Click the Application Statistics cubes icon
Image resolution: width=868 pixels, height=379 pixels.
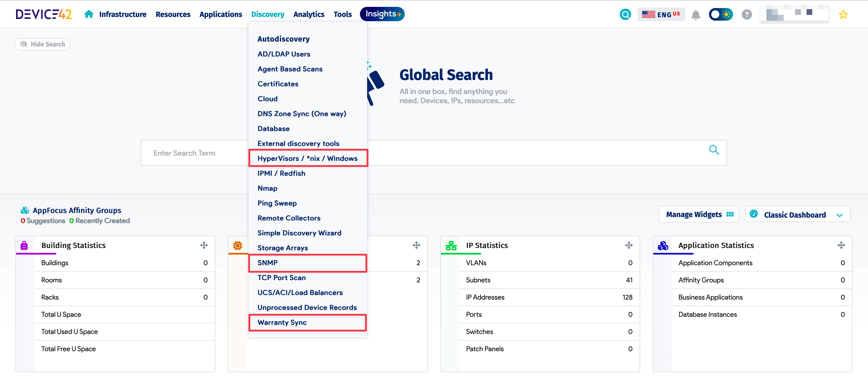(x=663, y=245)
